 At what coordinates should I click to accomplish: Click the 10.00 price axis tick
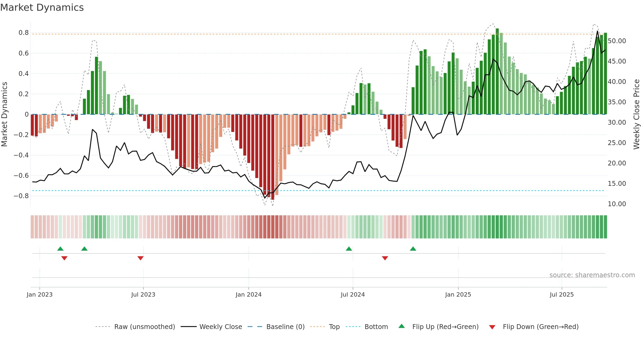coord(617,204)
